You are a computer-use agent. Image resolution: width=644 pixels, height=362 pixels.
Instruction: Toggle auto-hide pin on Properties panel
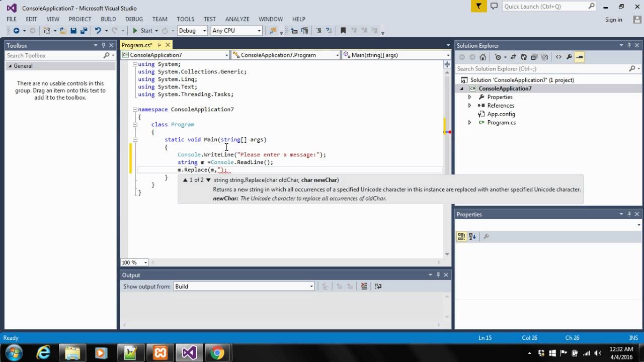pyautogui.click(x=629, y=214)
